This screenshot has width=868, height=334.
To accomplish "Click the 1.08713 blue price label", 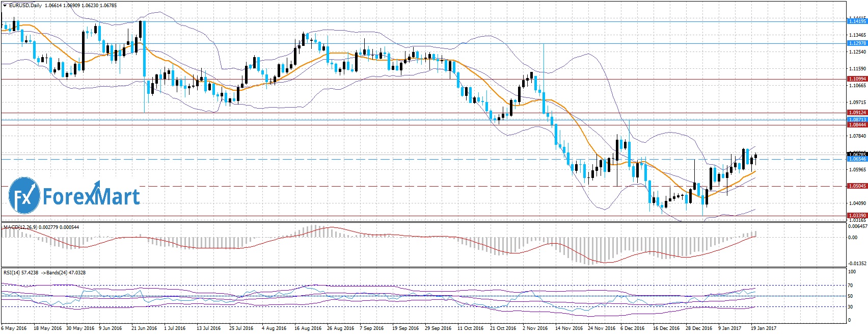I will 857,119.
